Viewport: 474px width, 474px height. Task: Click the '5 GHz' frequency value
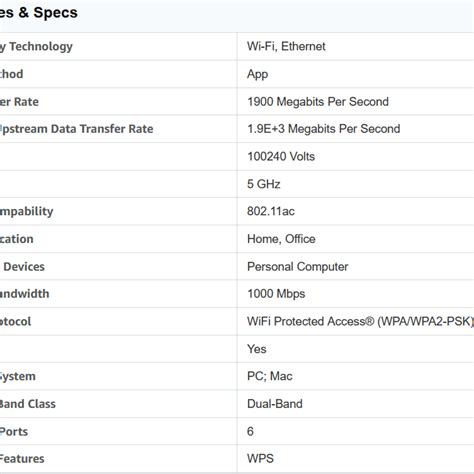coord(263,184)
